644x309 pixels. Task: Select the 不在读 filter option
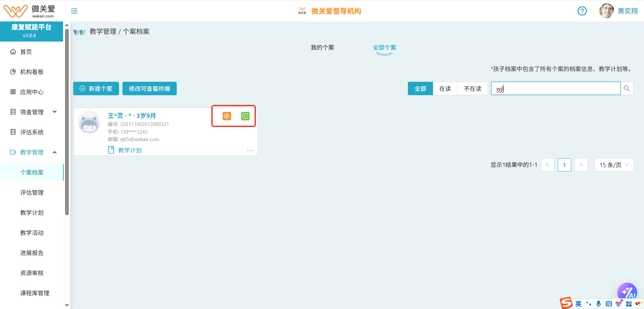click(472, 88)
